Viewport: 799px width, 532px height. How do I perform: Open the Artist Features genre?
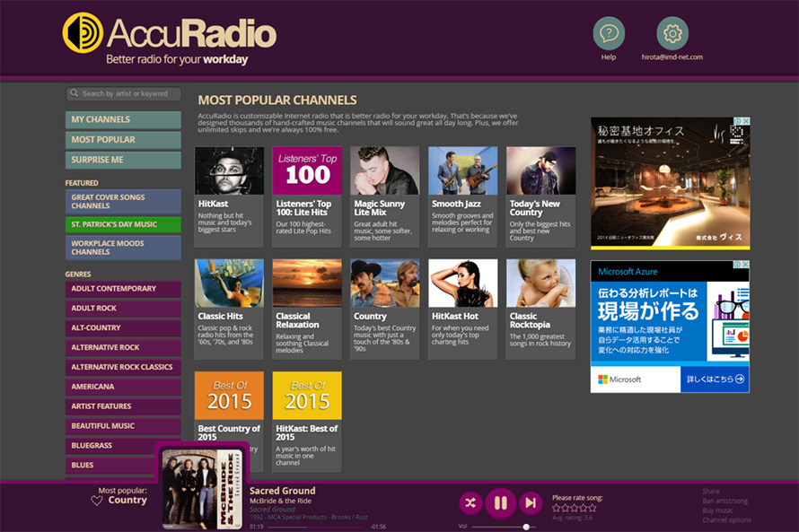[123, 406]
